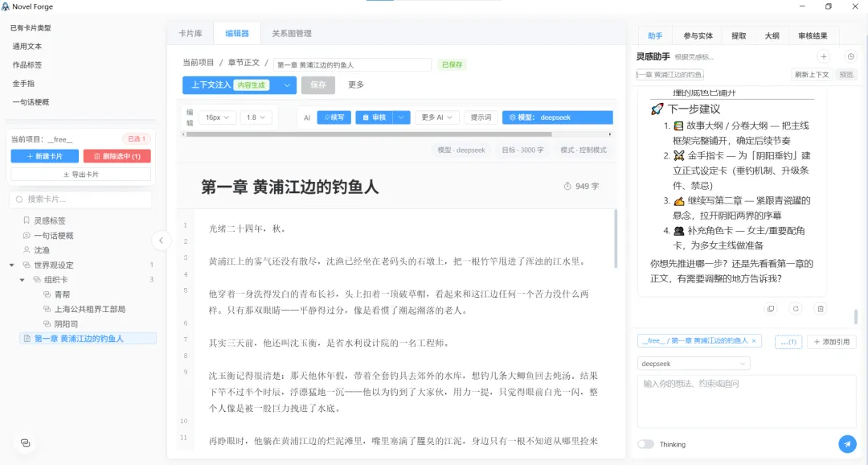The image size is (868, 465).
Task: Click the 添加引用 button
Action: 832,342
